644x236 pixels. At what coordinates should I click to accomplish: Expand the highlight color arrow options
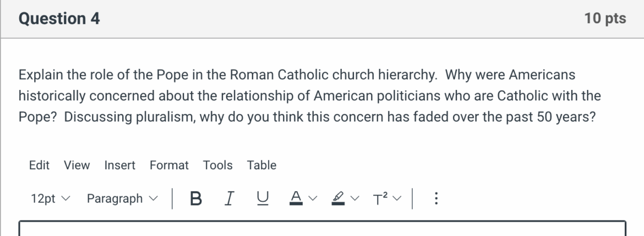(x=354, y=199)
